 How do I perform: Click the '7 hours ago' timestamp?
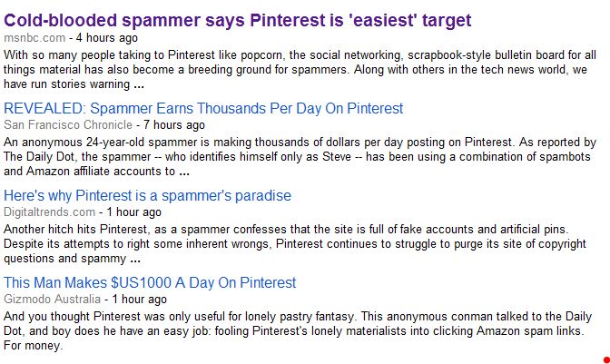(x=173, y=124)
